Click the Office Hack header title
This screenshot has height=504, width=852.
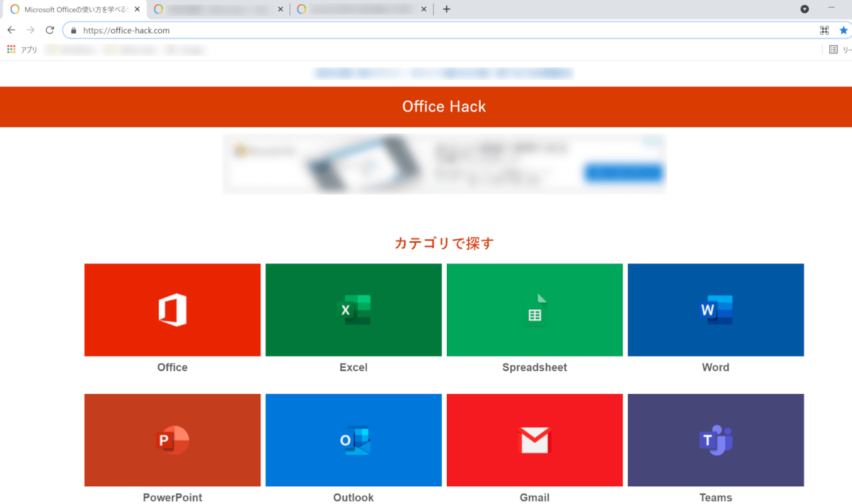[444, 106]
